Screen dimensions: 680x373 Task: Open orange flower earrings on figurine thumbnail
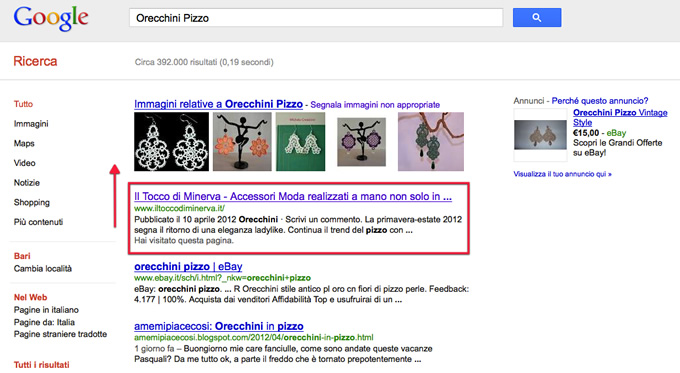[242, 141]
